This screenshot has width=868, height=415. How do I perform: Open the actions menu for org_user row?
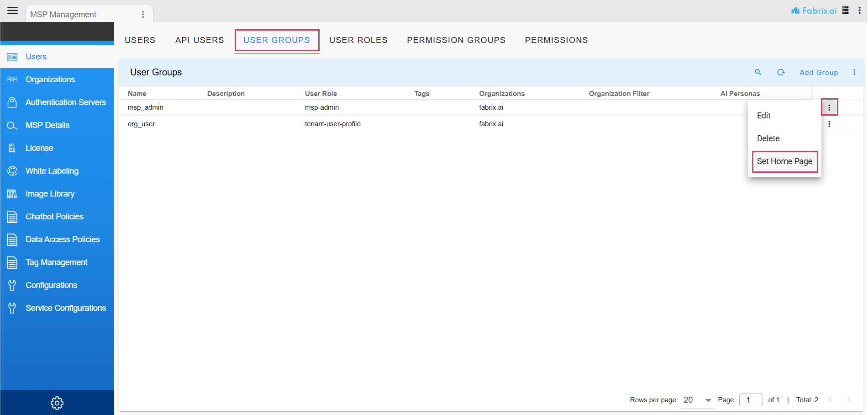click(x=829, y=124)
